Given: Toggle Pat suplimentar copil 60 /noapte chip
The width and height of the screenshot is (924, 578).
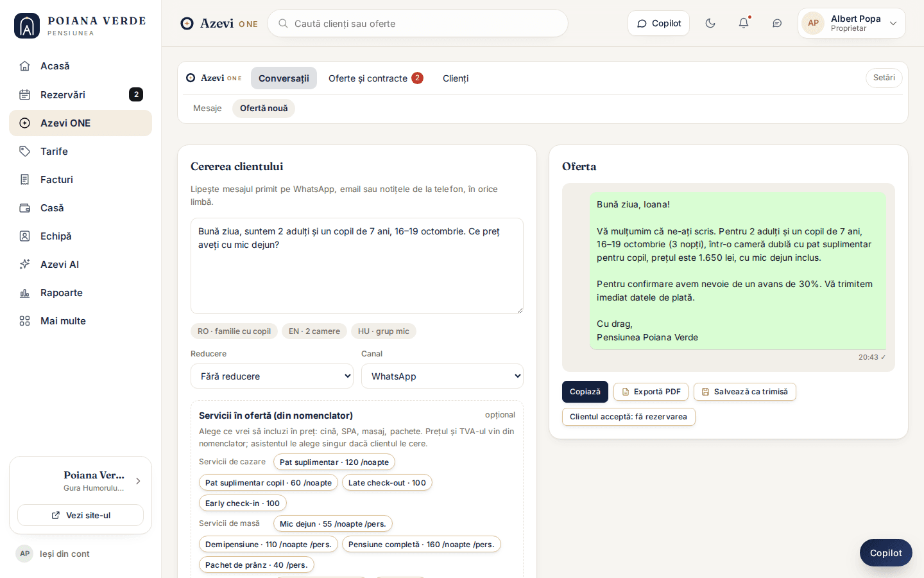Looking at the screenshot, I should 268,482.
